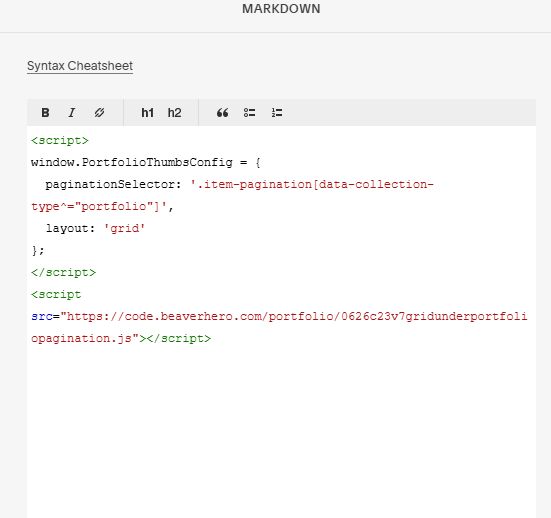The height and width of the screenshot is (518, 551).
Task: Click the layout: 'grid' line
Action: [95, 228]
